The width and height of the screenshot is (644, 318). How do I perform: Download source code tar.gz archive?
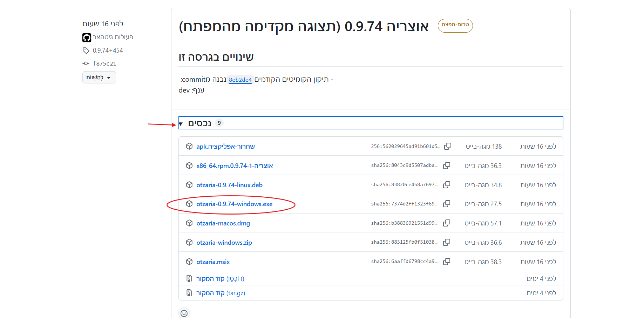pyautogui.click(x=220, y=293)
